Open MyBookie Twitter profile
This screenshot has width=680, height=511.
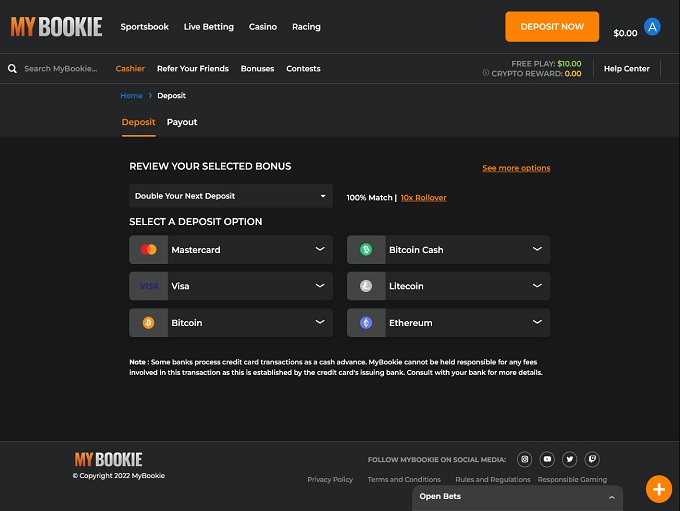[569, 459]
